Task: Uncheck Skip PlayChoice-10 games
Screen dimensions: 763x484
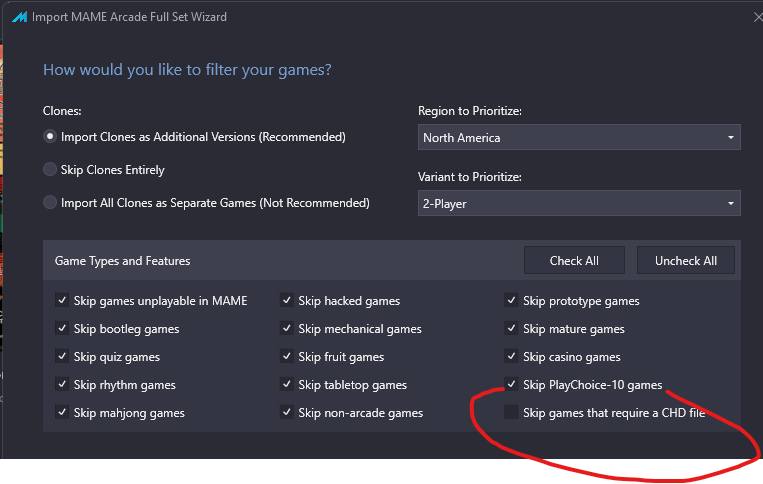Action: pyautogui.click(x=511, y=384)
